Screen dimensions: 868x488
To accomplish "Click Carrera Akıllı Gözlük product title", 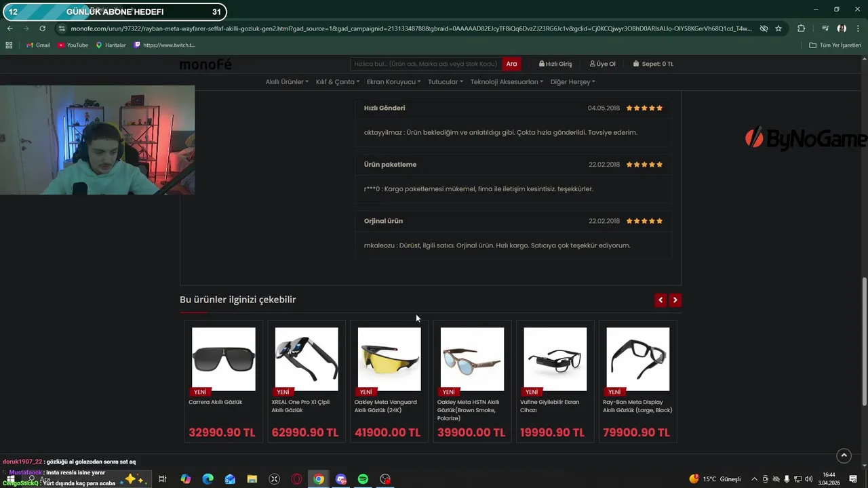I will 215,402.
